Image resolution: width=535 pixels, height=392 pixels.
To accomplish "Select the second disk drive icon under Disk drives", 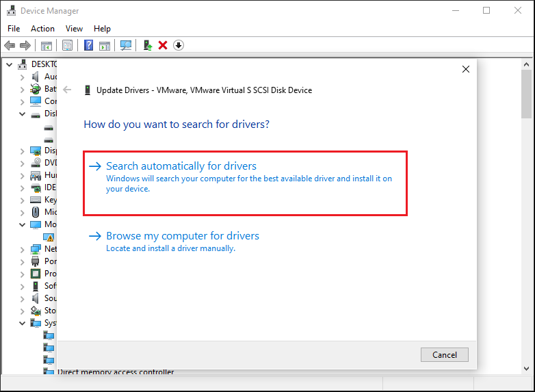I will click(x=49, y=140).
